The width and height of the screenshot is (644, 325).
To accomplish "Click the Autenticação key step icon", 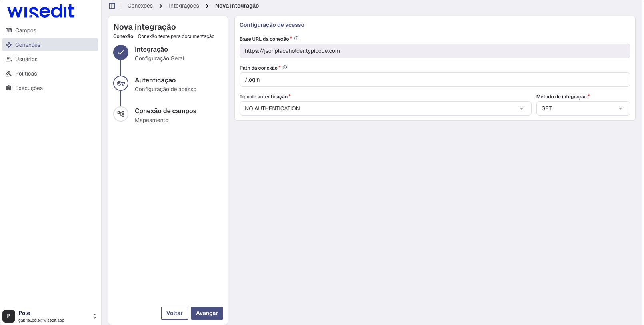I will (121, 83).
